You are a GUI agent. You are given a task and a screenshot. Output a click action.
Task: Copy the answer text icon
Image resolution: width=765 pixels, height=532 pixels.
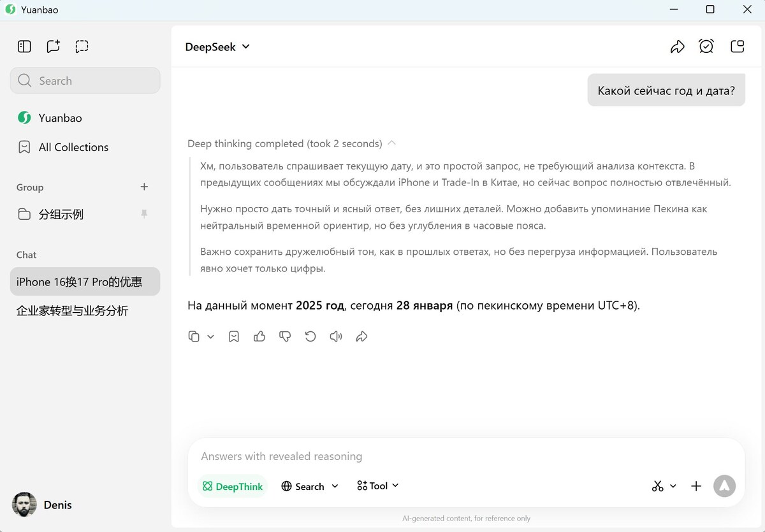(194, 336)
